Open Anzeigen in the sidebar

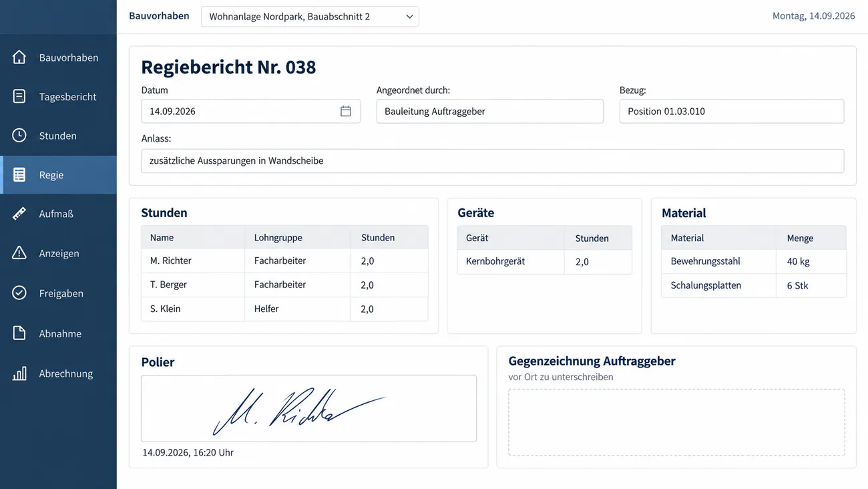coord(58,253)
